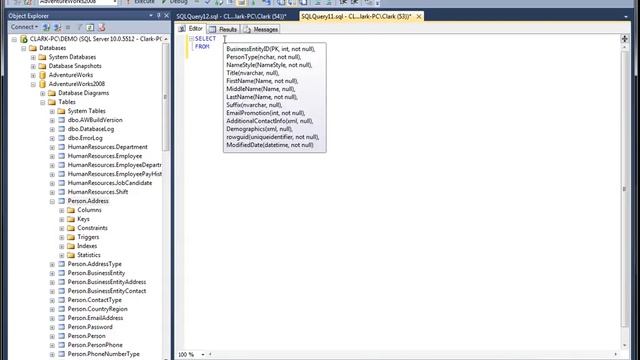Viewport: 640px width, 360px height.
Task: Select dbo.DatabaseLog in the tree
Action: pos(91,129)
